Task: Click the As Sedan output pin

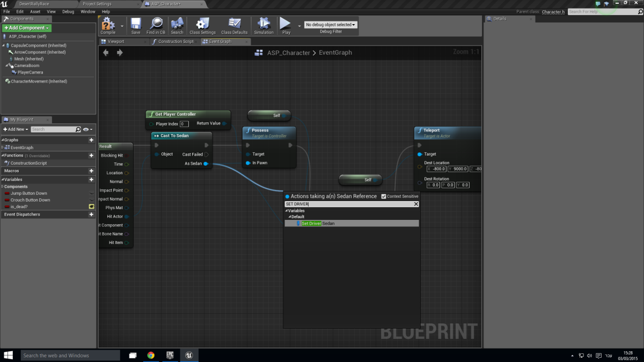Action: click(206, 164)
